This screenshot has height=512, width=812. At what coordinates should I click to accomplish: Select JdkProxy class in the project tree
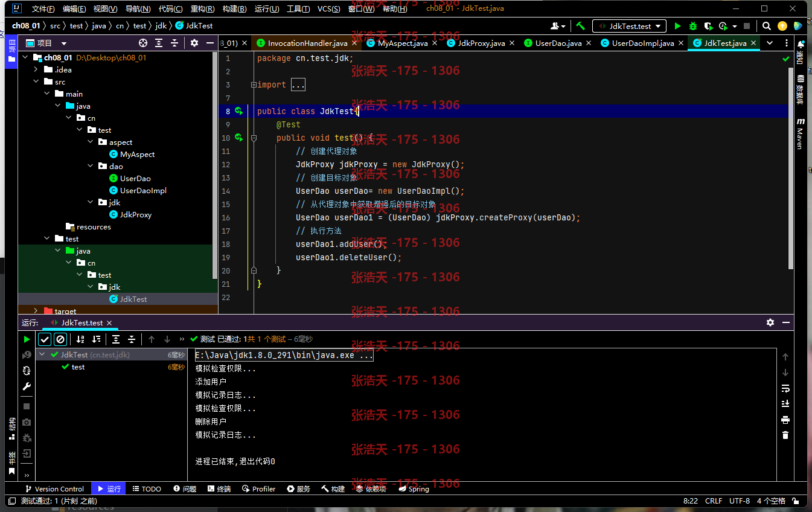coord(136,214)
